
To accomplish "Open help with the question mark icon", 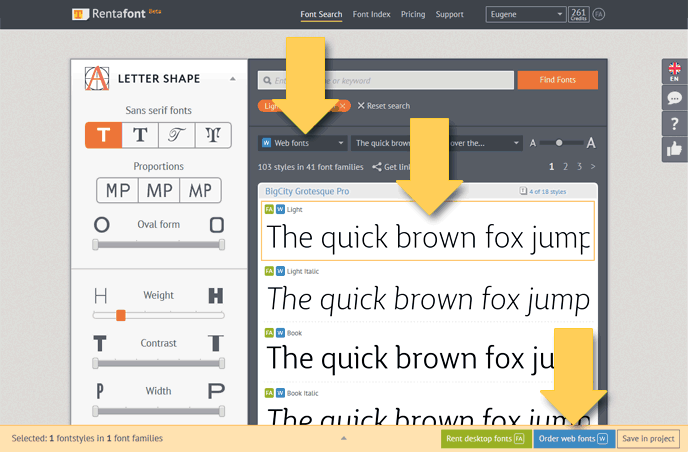I will pyautogui.click(x=674, y=123).
